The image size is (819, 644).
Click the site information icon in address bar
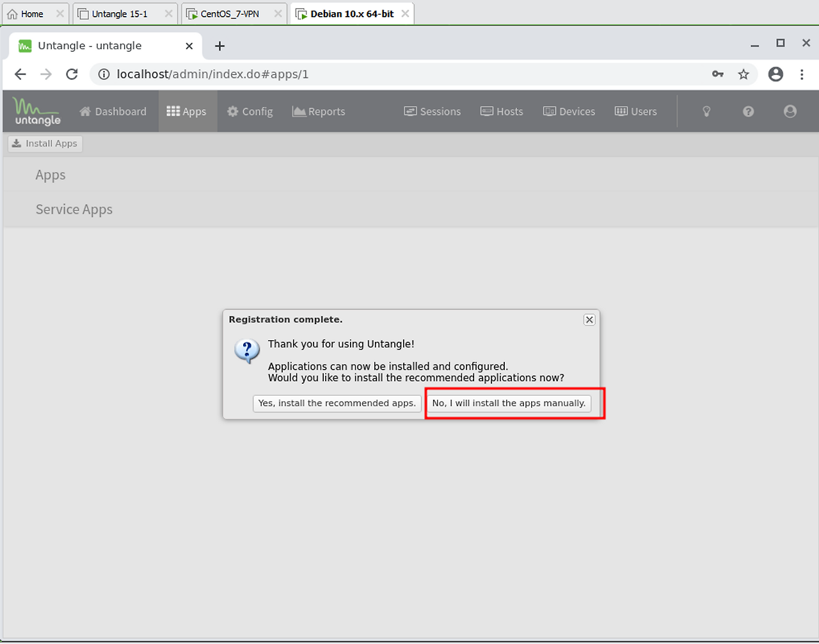click(x=104, y=74)
